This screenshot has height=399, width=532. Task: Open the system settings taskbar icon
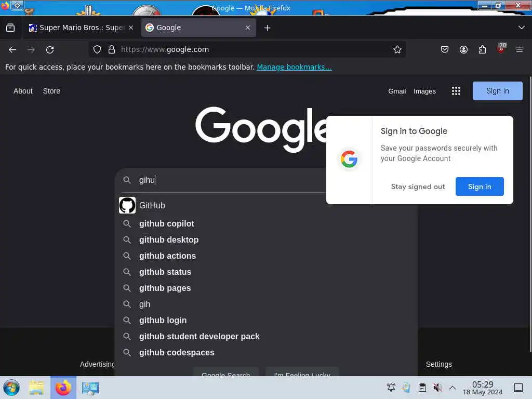tap(90, 389)
